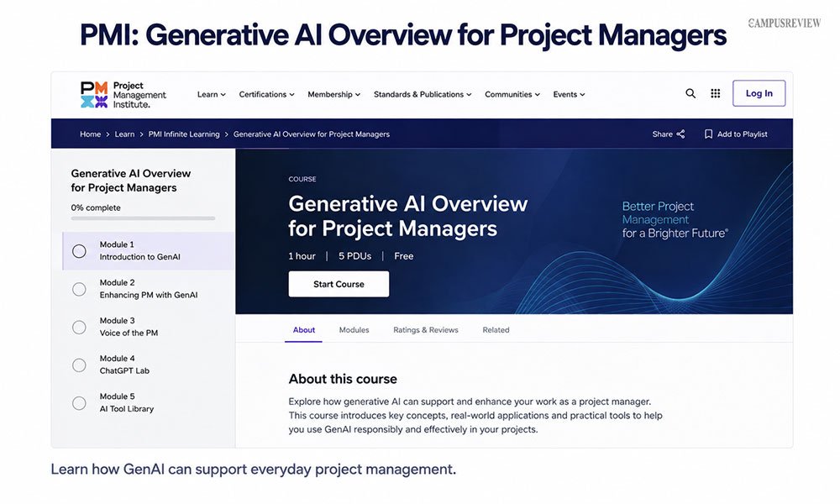This screenshot has height=504, width=840.
Task: Click the PMI logo icon
Action: (x=94, y=95)
